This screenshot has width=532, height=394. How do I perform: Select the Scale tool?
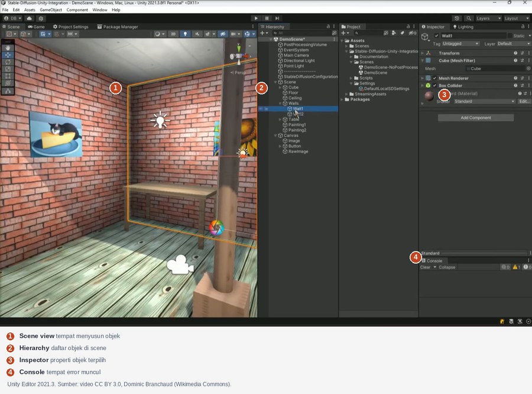click(8, 69)
